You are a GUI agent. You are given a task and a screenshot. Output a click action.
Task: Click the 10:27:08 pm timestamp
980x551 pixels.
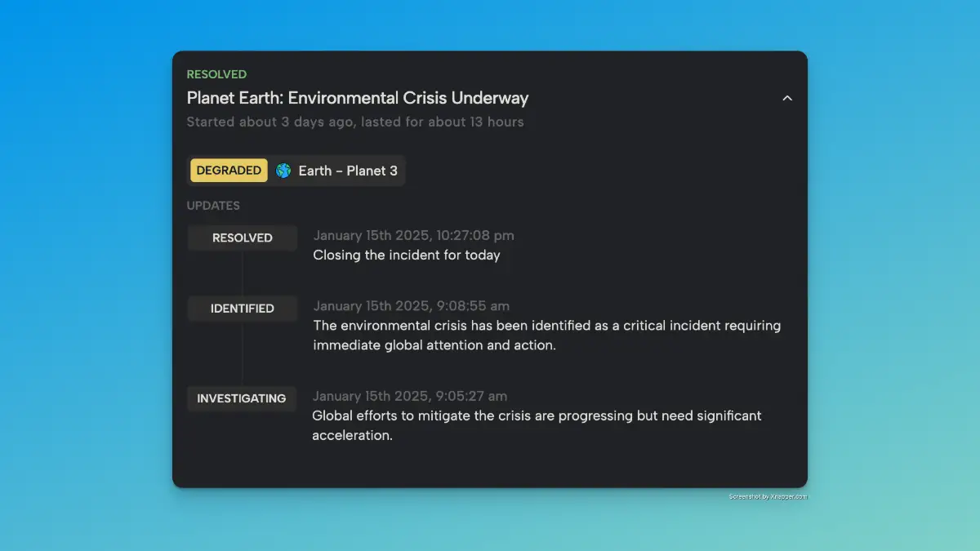(413, 235)
